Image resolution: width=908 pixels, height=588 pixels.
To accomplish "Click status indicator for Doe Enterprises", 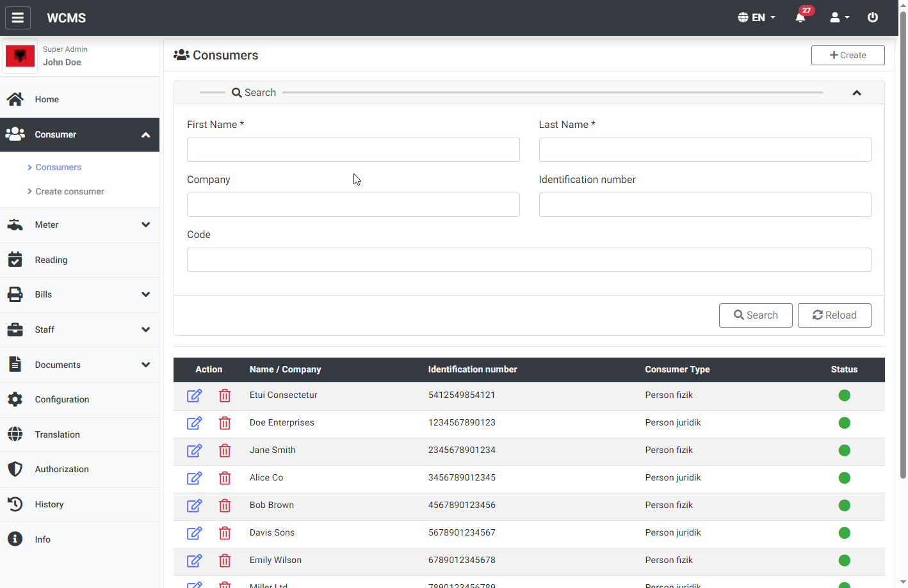I will [845, 423].
